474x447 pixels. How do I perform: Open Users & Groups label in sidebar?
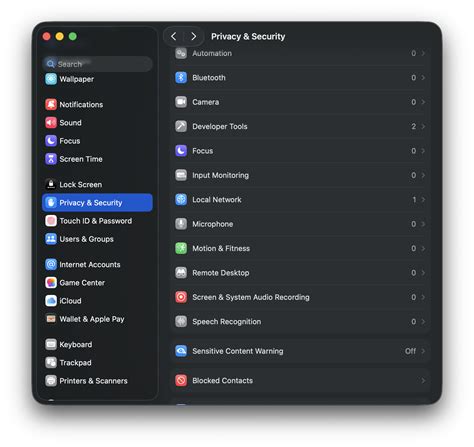pyautogui.click(x=86, y=239)
